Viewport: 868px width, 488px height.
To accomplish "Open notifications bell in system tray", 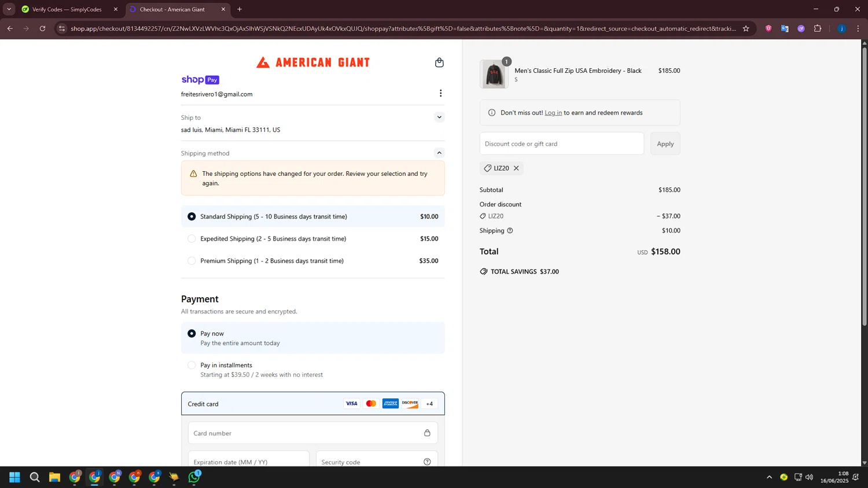I will point(855,477).
